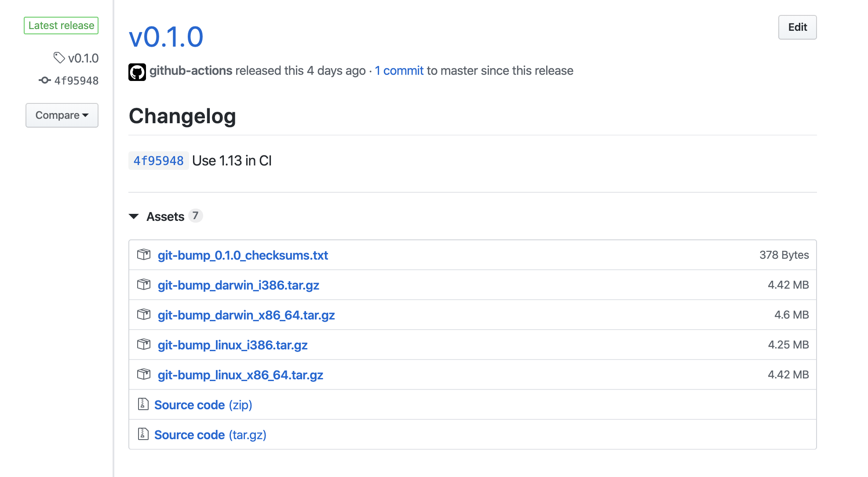
Task: Click package icon for linux_x86_64 asset
Action: 143,374
